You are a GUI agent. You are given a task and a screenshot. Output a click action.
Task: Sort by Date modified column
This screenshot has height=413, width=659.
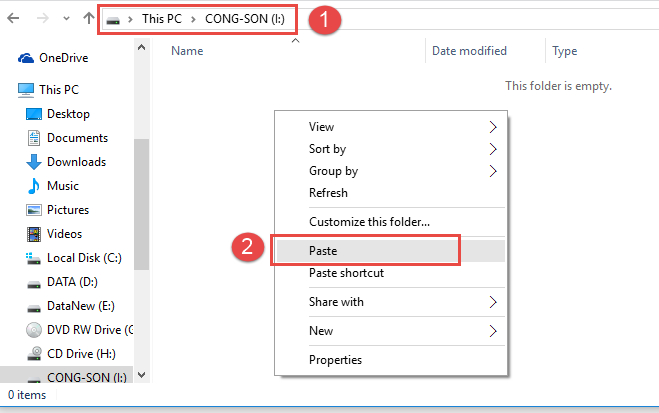(469, 51)
